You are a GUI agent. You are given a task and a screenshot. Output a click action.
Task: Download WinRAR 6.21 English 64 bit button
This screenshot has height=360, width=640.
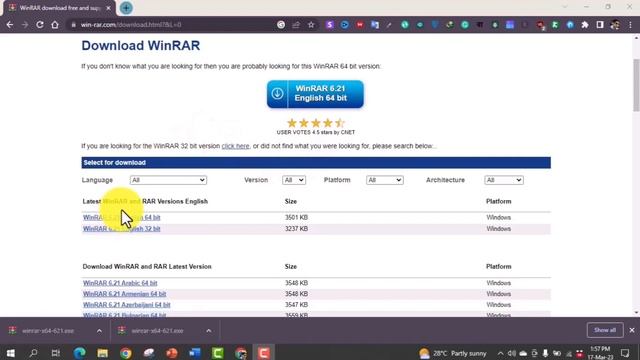(x=315, y=94)
